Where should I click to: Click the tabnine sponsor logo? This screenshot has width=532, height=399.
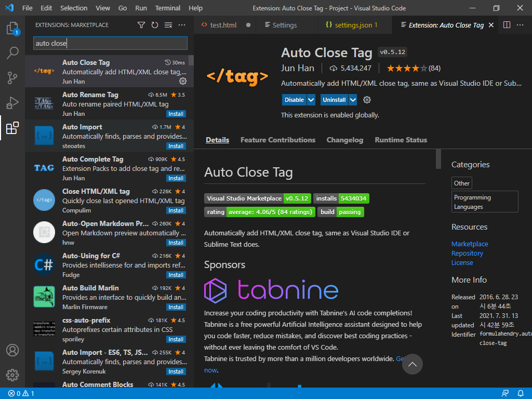click(x=271, y=291)
